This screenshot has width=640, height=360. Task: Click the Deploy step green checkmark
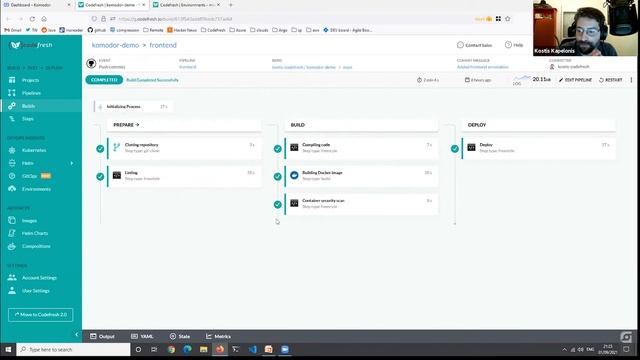tap(455, 149)
